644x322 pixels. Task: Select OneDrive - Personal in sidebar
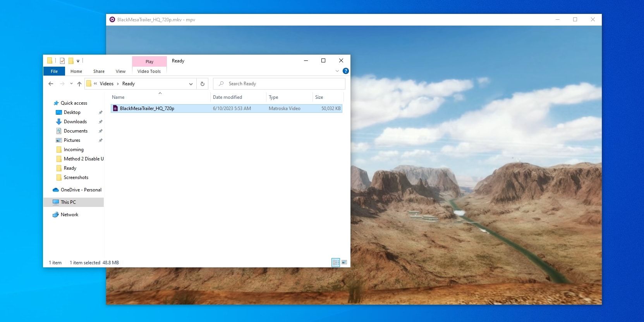tap(81, 190)
